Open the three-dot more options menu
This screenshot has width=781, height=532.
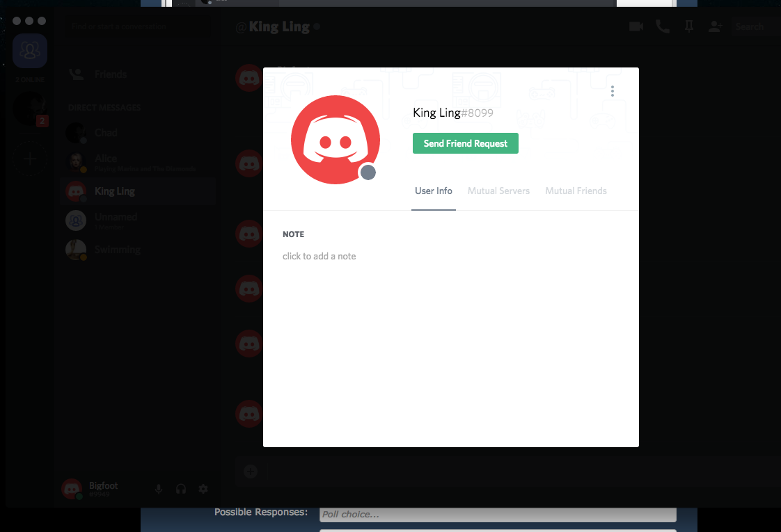612,91
